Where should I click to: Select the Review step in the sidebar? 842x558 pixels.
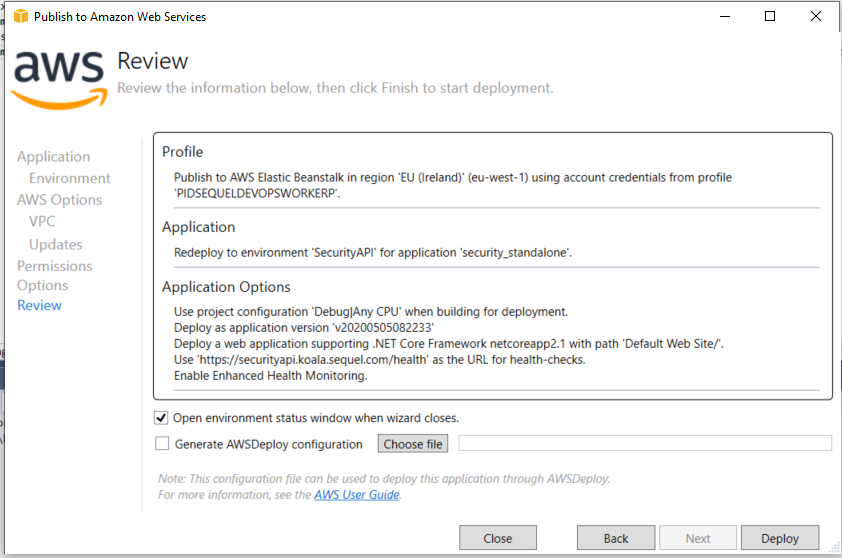39,305
